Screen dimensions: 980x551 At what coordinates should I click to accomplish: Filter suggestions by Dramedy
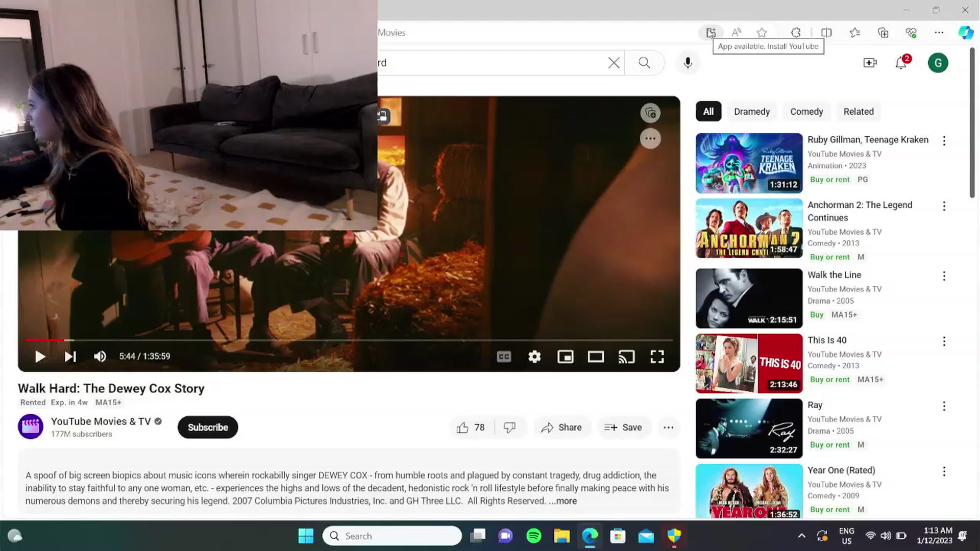click(x=751, y=112)
